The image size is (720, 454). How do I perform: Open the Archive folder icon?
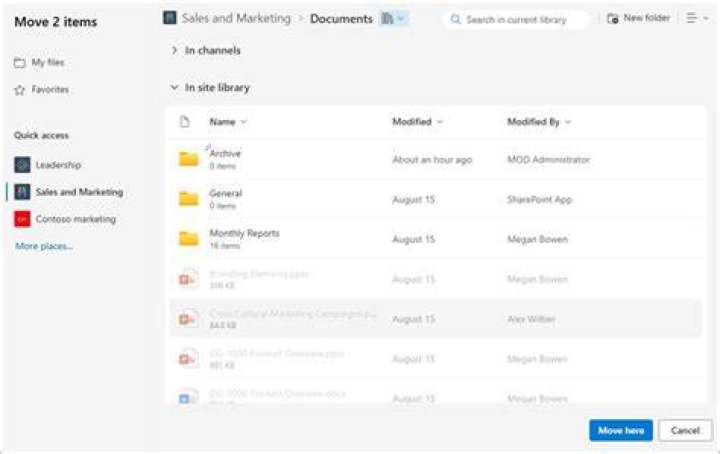pos(188,159)
